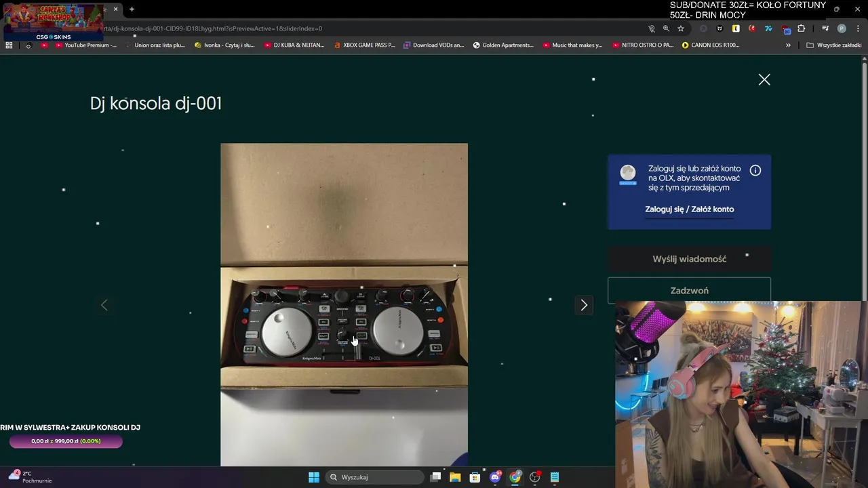Click the seller avatar in login box
This screenshot has width=868, height=488.
628,174
